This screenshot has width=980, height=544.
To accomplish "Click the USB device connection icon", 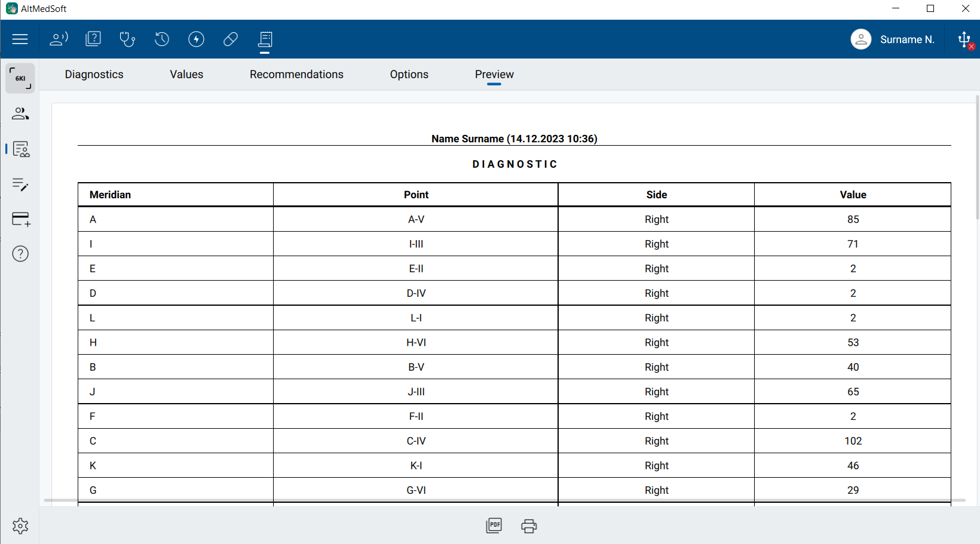I will [964, 40].
